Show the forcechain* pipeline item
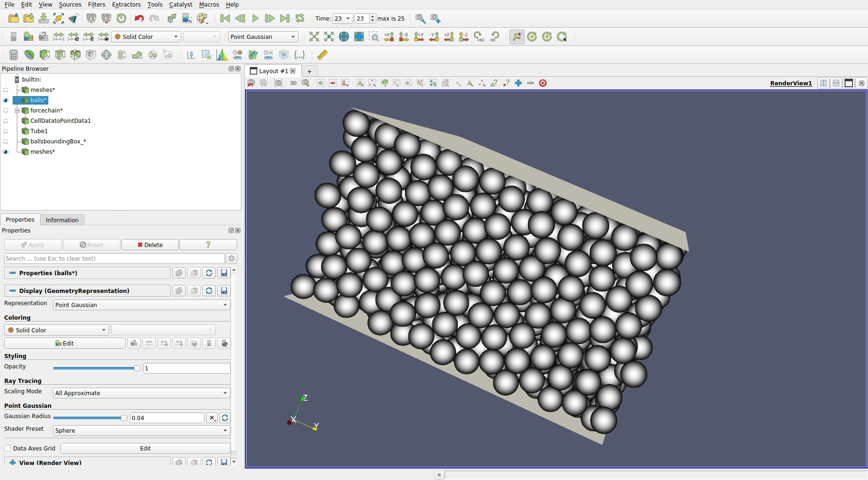Viewport: 868px width, 480px height. [6, 111]
